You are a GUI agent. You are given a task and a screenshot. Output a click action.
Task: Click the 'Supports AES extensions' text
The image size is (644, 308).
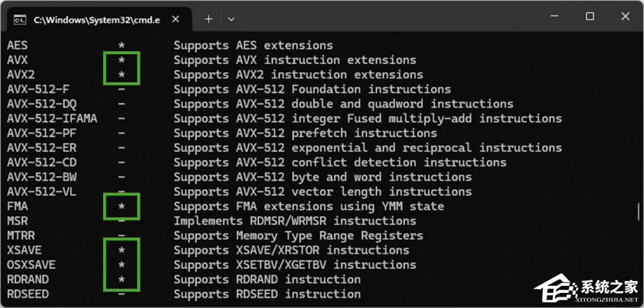tap(253, 45)
